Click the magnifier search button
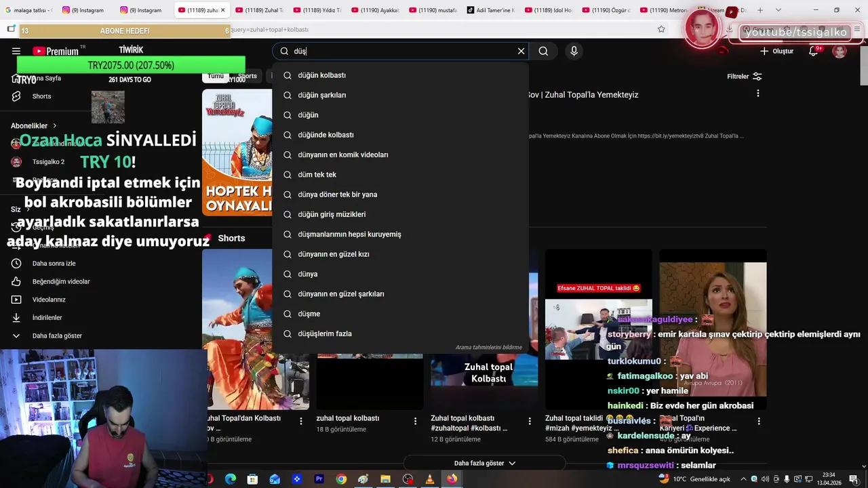Image resolution: width=868 pixels, height=488 pixels. point(543,51)
